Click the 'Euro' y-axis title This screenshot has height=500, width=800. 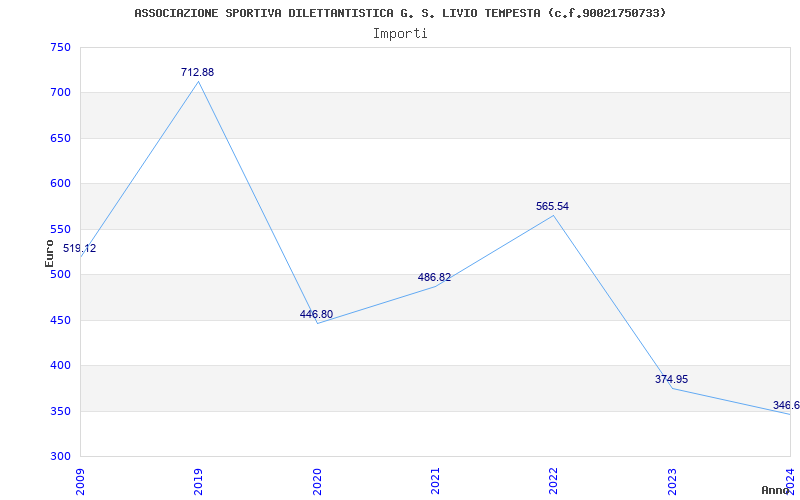coord(49,253)
